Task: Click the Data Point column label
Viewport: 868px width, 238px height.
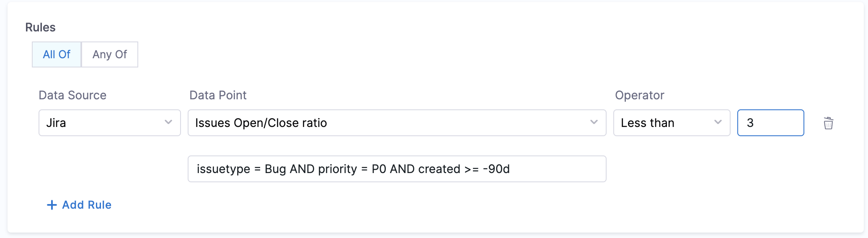Action: [x=218, y=96]
